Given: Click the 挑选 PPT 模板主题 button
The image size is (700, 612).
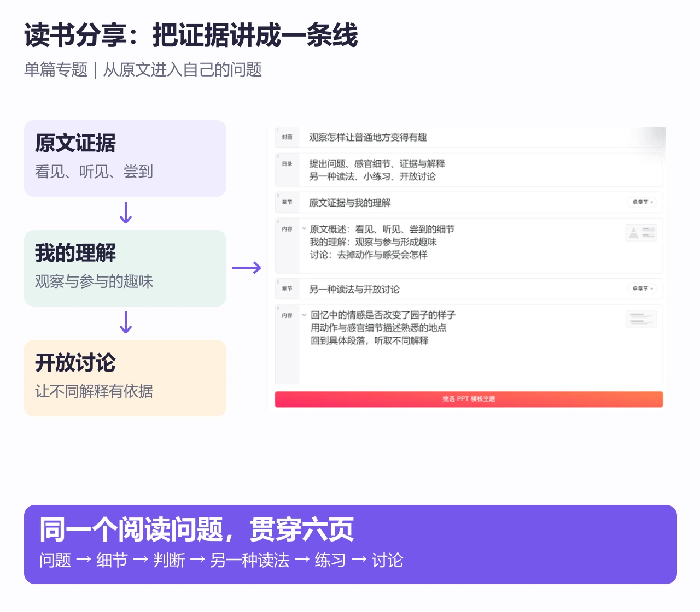Looking at the screenshot, I should (x=469, y=399).
